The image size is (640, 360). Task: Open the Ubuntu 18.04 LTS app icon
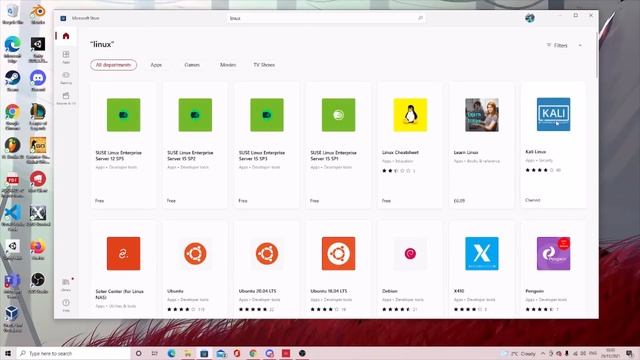pyautogui.click(x=338, y=253)
